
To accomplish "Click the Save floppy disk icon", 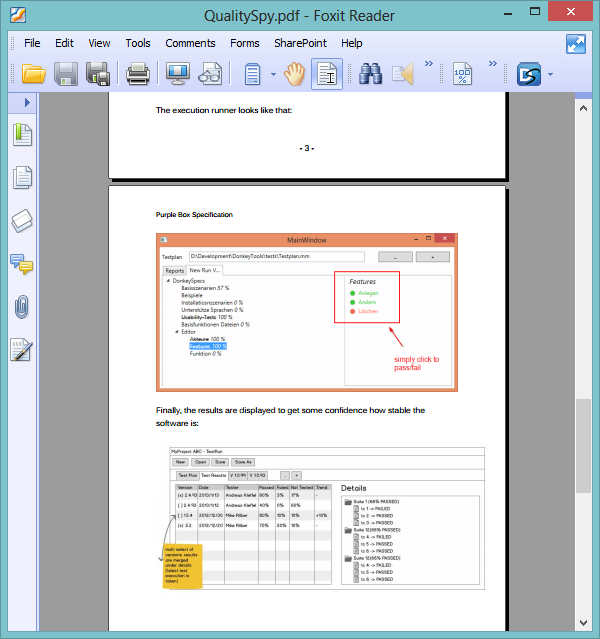I will pyautogui.click(x=66, y=74).
